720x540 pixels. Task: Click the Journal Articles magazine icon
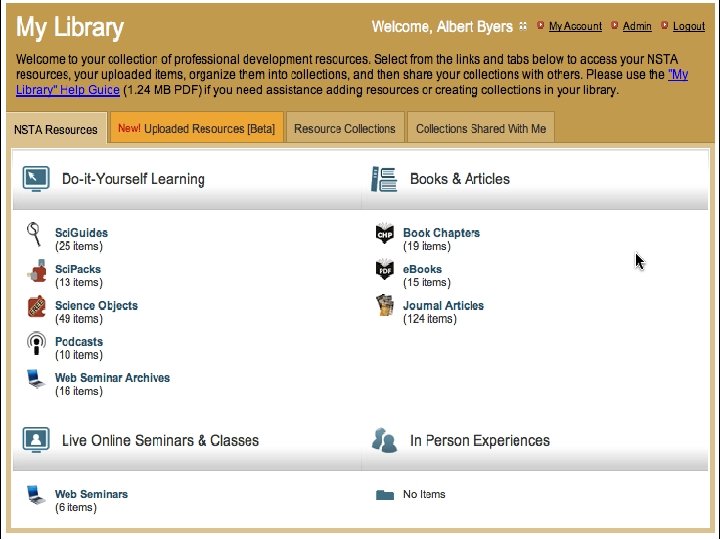[x=385, y=306]
